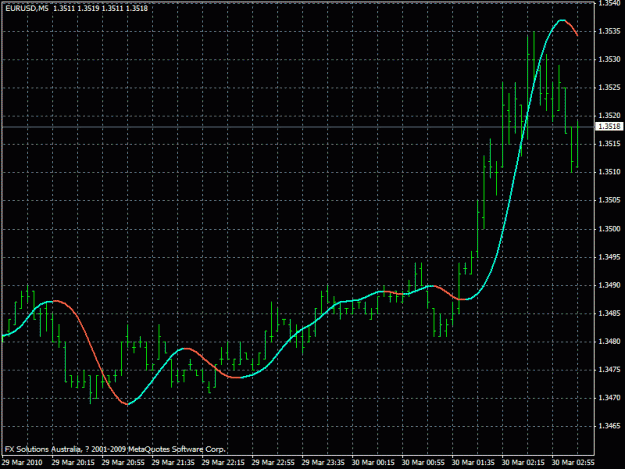Click the 1.3495 price axis label
Image resolution: width=625 pixels, height=469 pixels.
click(x=610, y=257)
